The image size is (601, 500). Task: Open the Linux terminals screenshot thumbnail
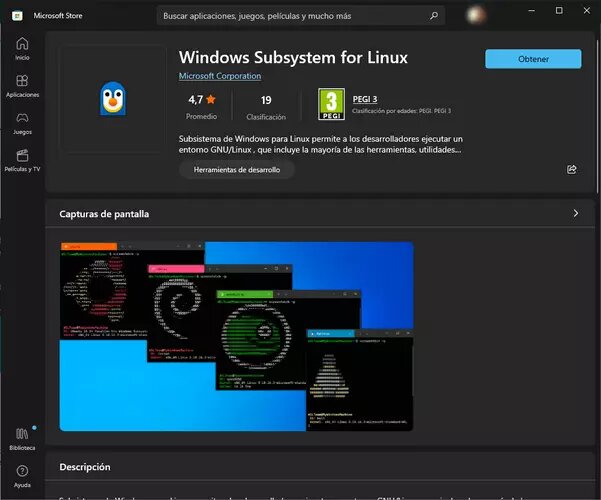(x=236, y=336)
